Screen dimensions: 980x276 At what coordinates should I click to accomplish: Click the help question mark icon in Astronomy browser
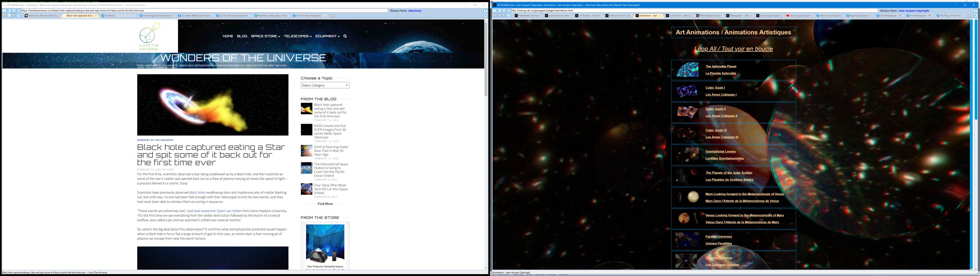pyautogui.click(x=486, y=11)
